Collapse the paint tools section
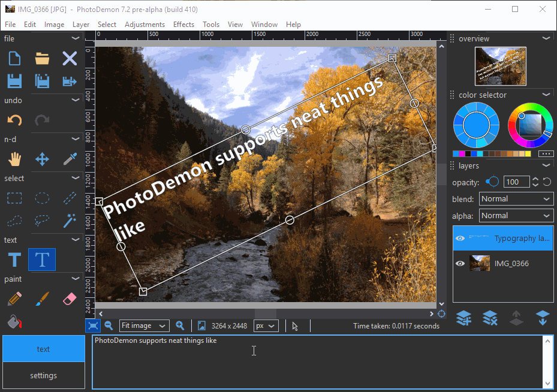The height and width of the screenshot is (392, 557). [x=76, y=279]
